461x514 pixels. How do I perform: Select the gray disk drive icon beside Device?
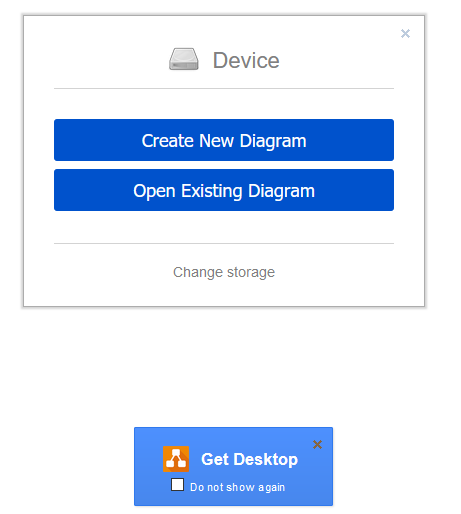coord(184,59)
